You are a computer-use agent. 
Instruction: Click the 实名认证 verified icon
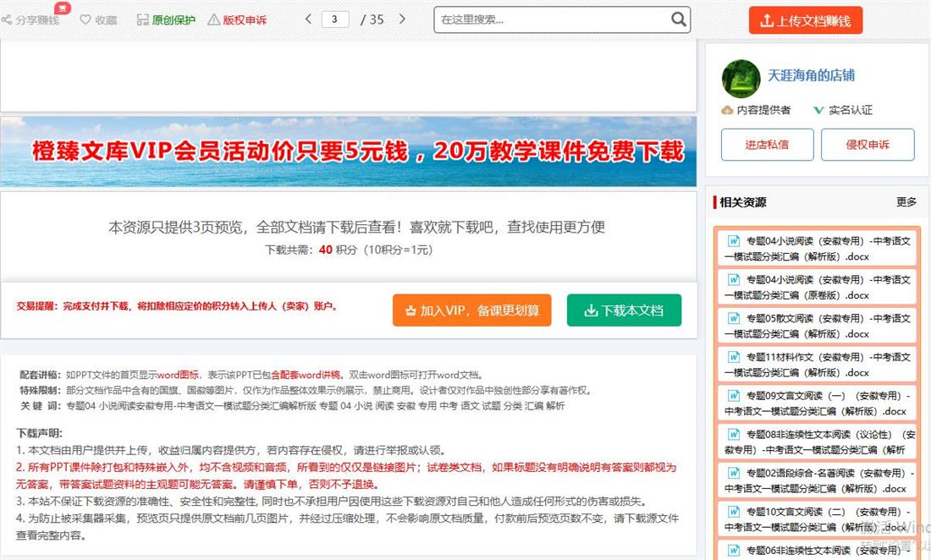[818, 110]
